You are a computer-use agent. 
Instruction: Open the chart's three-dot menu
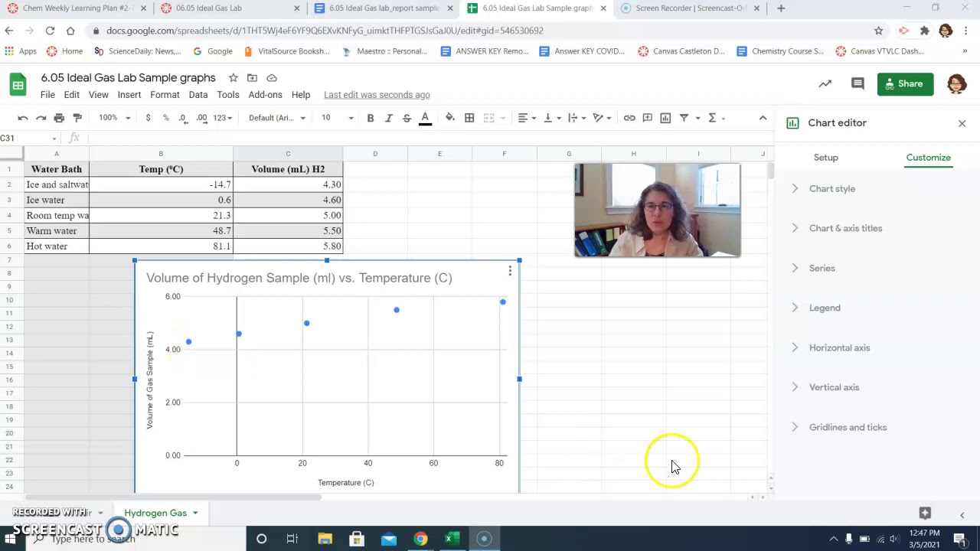(510, 271)
